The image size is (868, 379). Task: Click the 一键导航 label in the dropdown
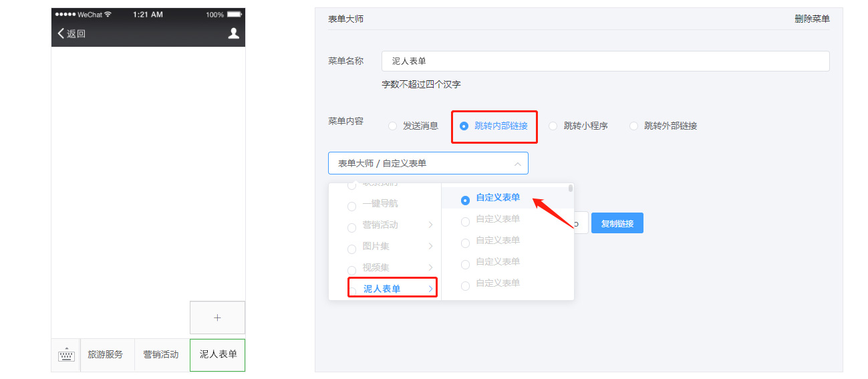(x=380, y=203)
